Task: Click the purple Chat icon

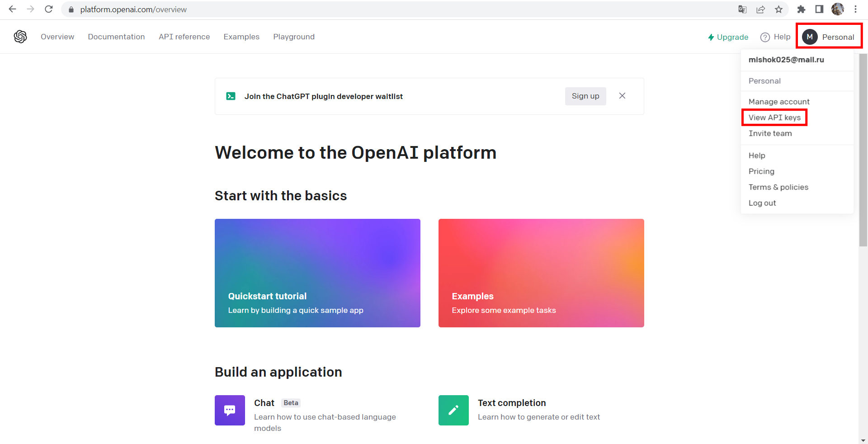Action: point(230,410)
